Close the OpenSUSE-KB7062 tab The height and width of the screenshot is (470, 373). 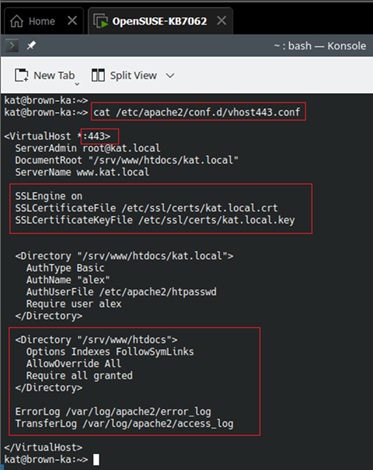(221, 21)
